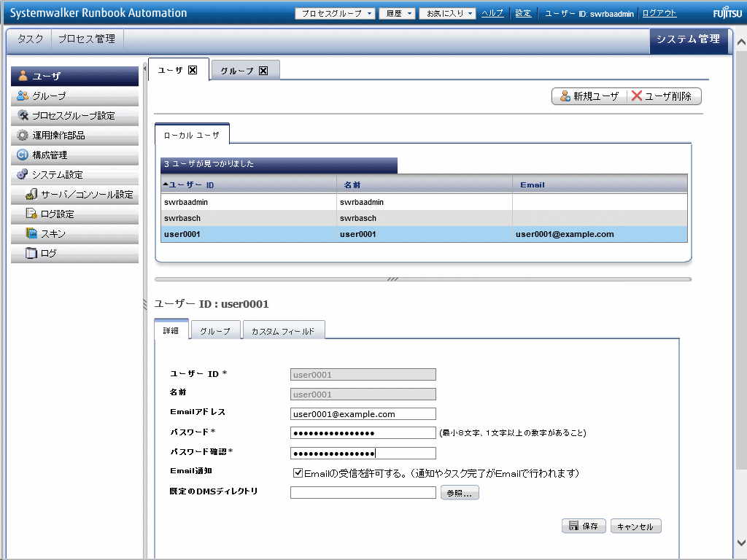Image resolution: width=747 pixels, height=560 pixels.
Task: Close the ユーザ tab with its X
Action: pos(193,70)
